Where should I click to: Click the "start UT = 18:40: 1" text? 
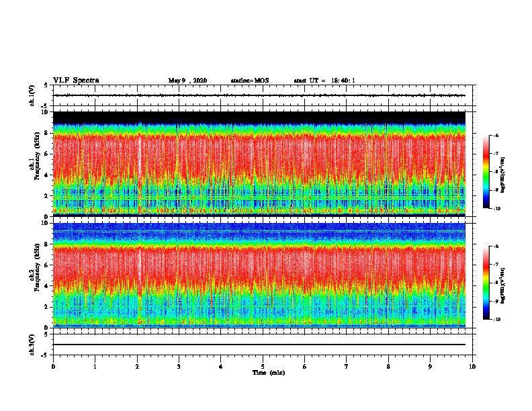pyautogui.click(x=324, y=81)
